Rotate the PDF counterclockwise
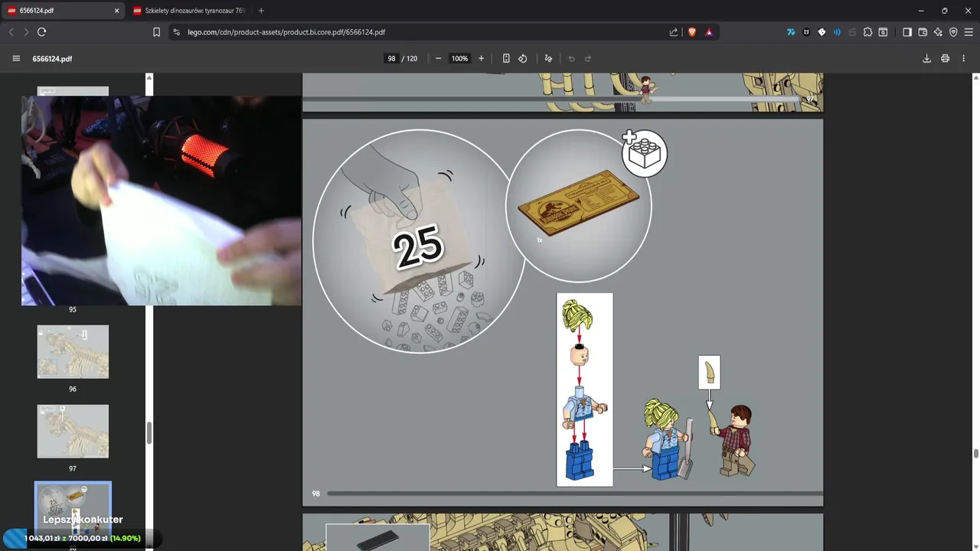The image size is (980, 551). [x=523, y=58]
